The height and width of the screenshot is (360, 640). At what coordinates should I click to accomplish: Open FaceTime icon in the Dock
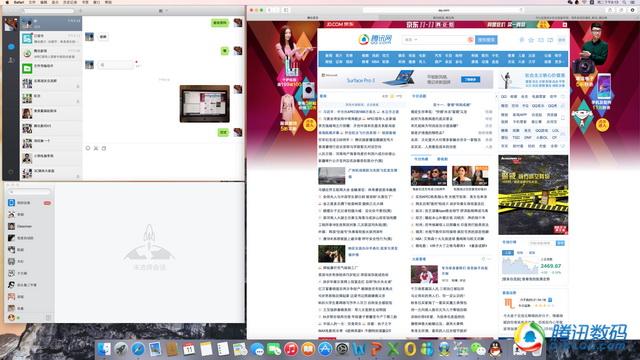(273, 349)
